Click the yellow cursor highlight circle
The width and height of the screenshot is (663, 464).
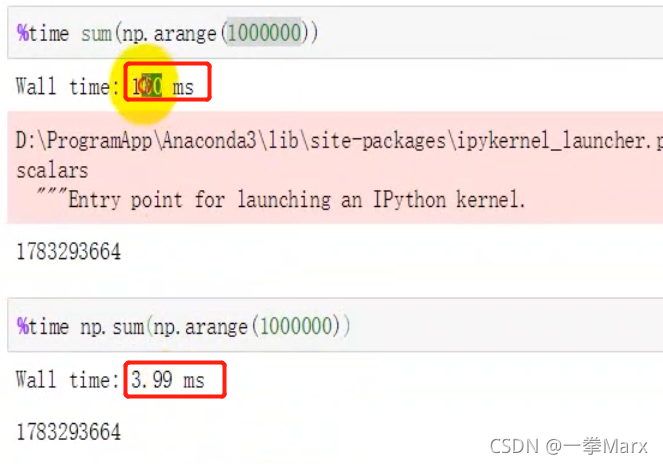(144, 85)
